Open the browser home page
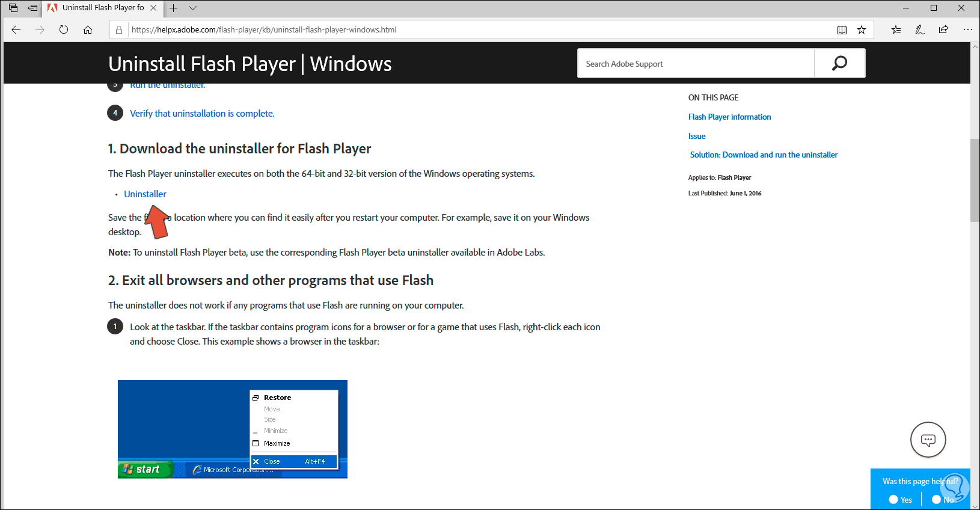 coord(88,29)
